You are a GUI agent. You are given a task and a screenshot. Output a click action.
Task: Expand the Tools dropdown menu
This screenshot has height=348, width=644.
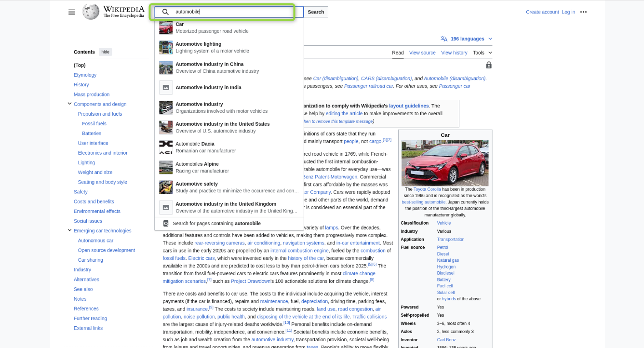[x=483, y=53]
